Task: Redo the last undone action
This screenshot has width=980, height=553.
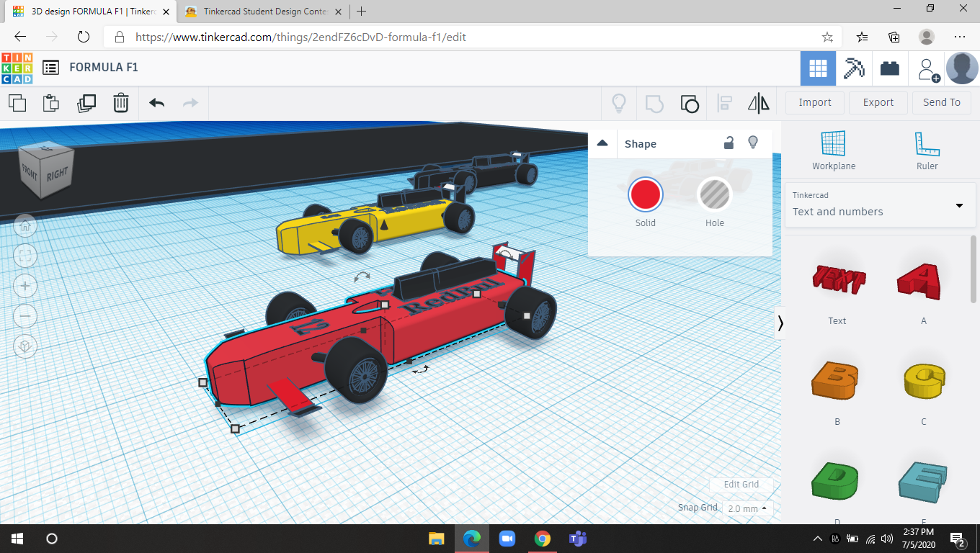Action: click(190, 103)
